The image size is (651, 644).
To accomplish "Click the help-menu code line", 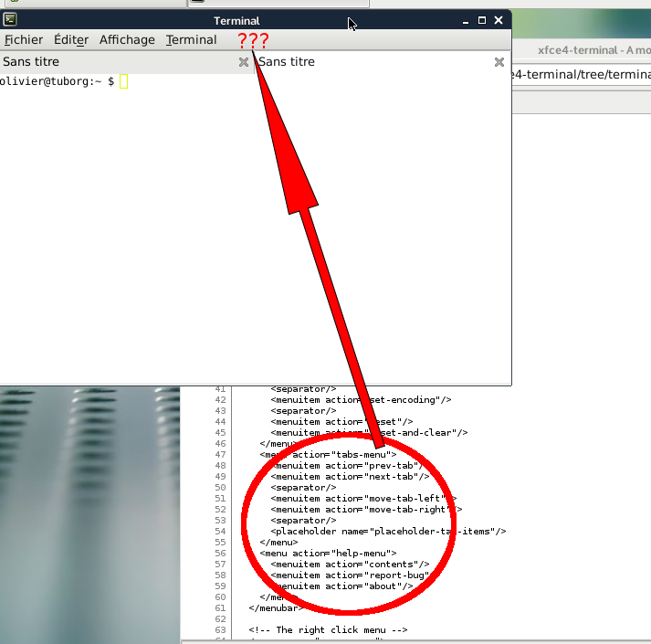I will [x=328, y=553].
